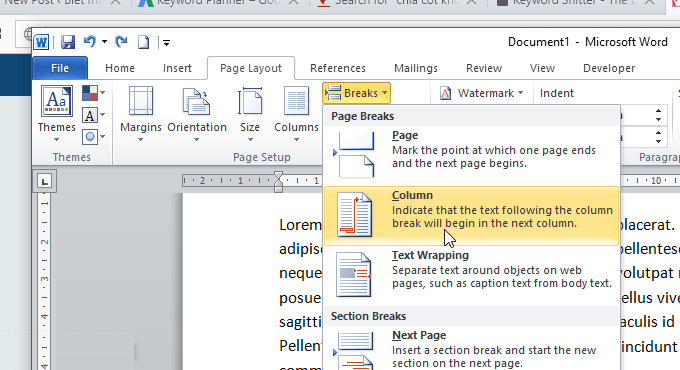The width and height of the screenshot is (680, 370).
Task: Open the paper Size menu
Action: [250, 114]
